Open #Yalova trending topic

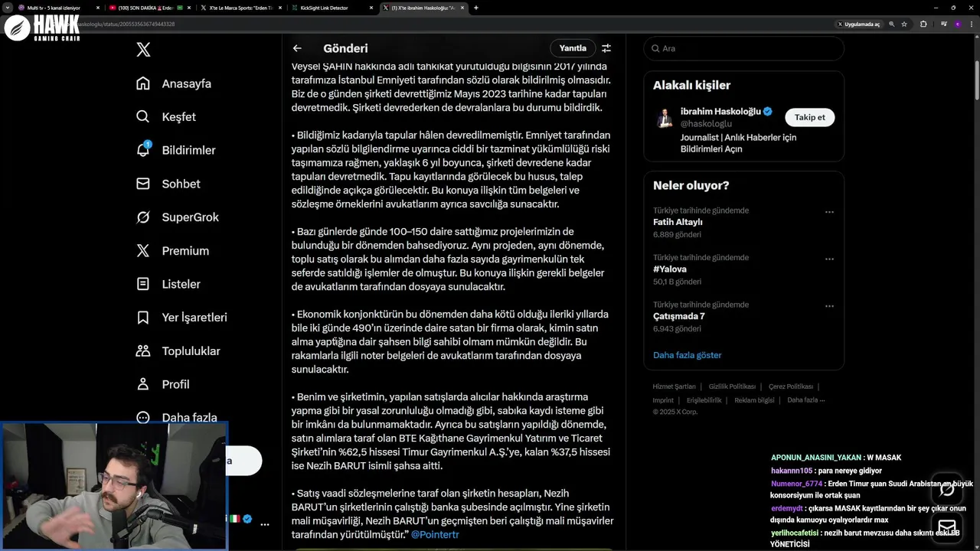click(743, 269)
